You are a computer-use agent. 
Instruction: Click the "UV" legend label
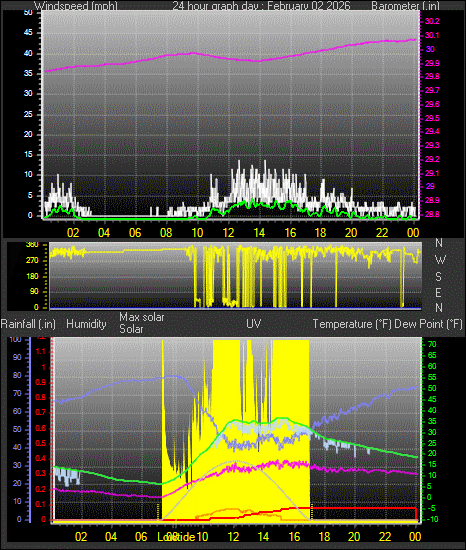click(x=254, y=324)
